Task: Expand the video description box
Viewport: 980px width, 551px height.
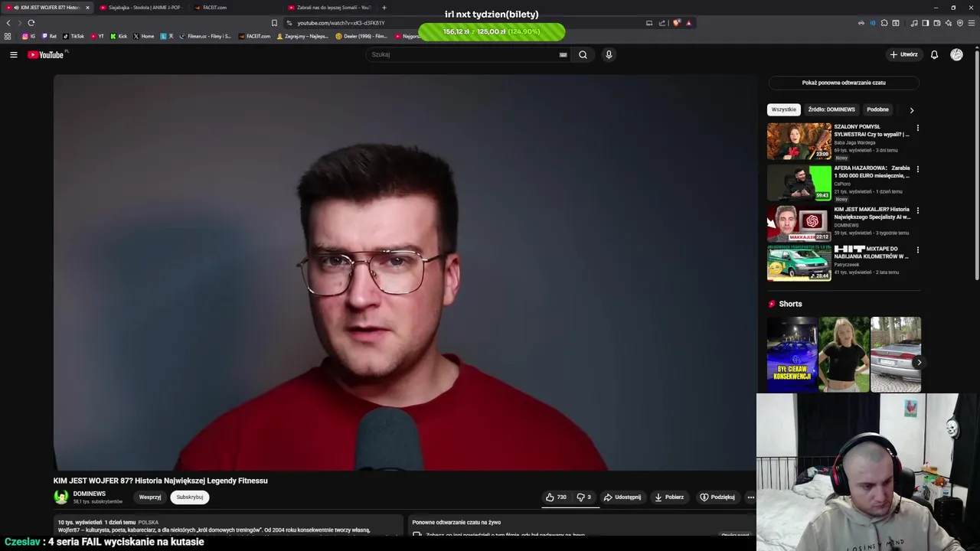Action: 228,525
